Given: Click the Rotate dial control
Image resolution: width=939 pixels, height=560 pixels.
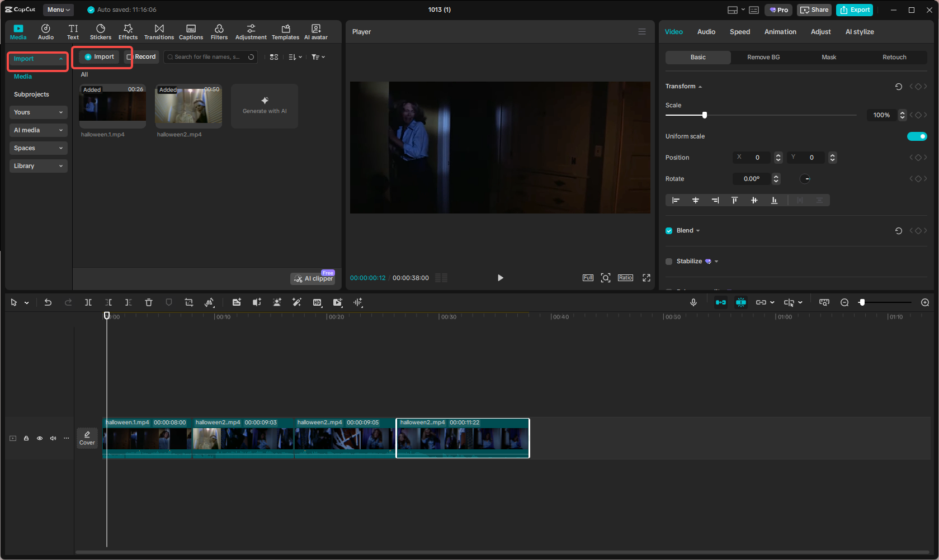Looking at the screenshot, I should pos(805,179).
